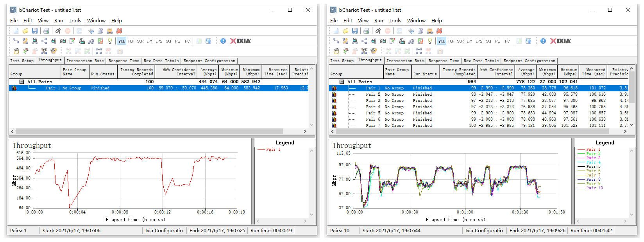644x242 pixels.
Task: Click Pair Group Name header in the left window
Action: [75, 72]
